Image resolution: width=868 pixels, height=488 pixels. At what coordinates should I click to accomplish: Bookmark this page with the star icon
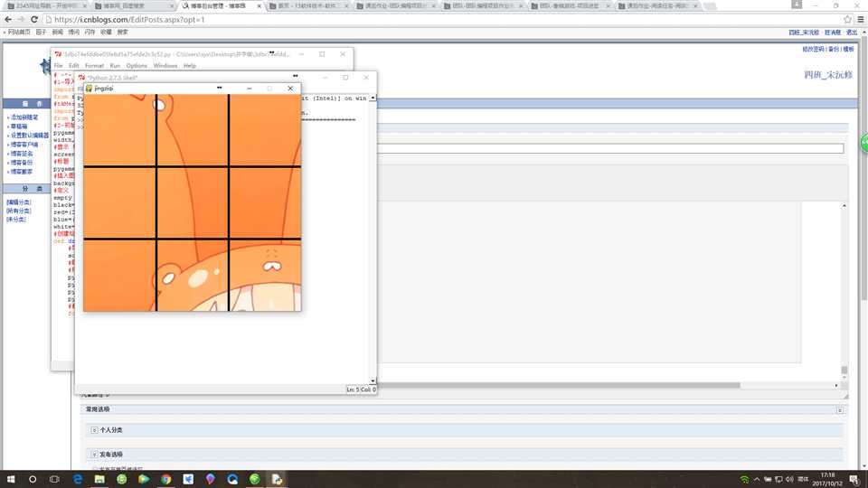847,19
